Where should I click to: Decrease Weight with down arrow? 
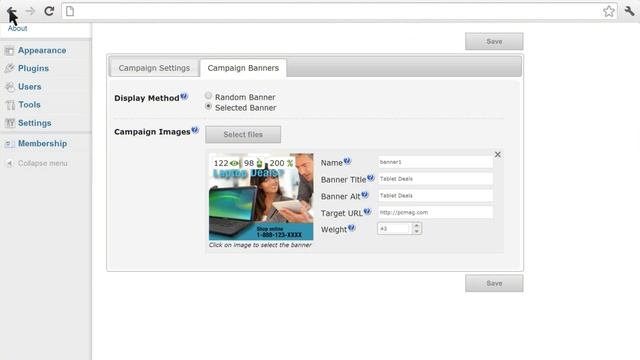point(416,231)
